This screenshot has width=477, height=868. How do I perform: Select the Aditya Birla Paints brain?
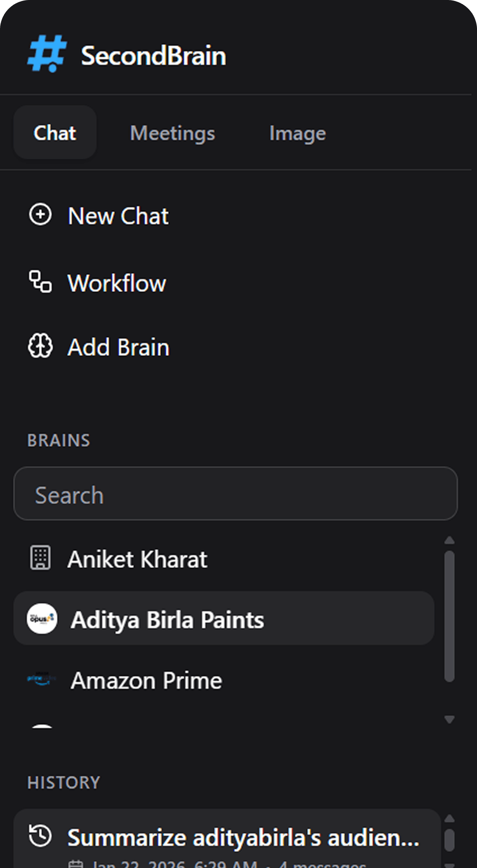click(x=168, y=619)
